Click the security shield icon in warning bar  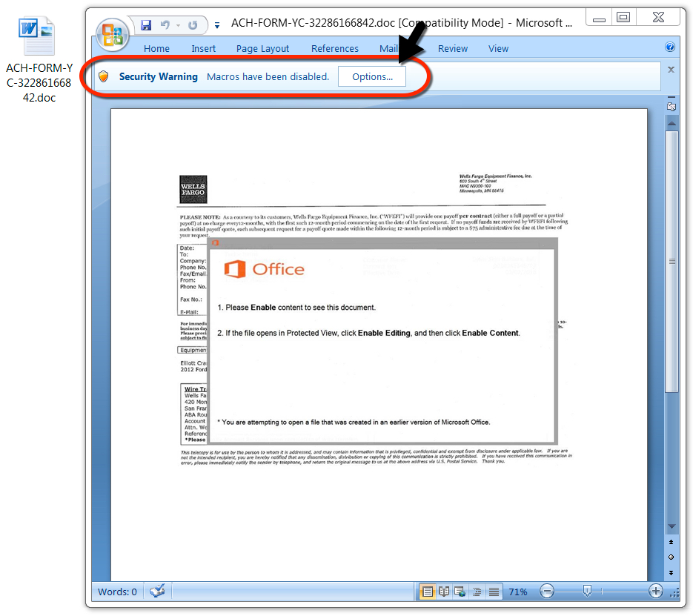point(104,76)
